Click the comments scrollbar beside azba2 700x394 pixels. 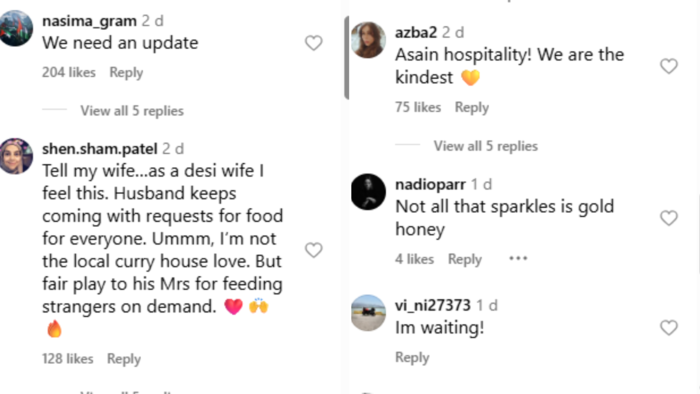tap(346, 57)
